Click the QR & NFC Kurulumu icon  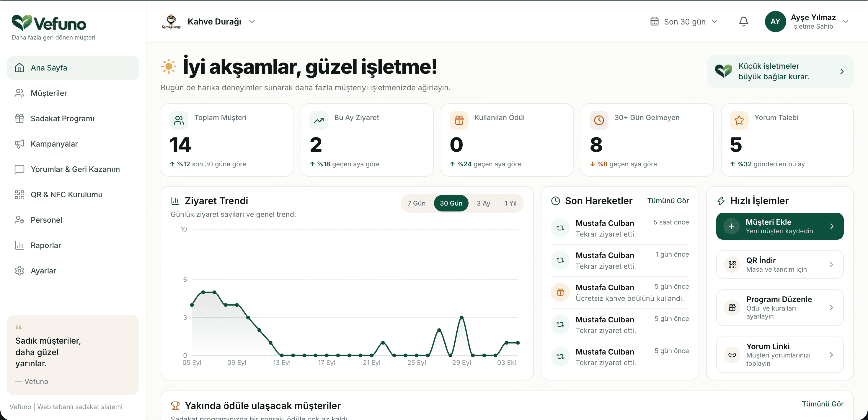(x=19, y=195)
